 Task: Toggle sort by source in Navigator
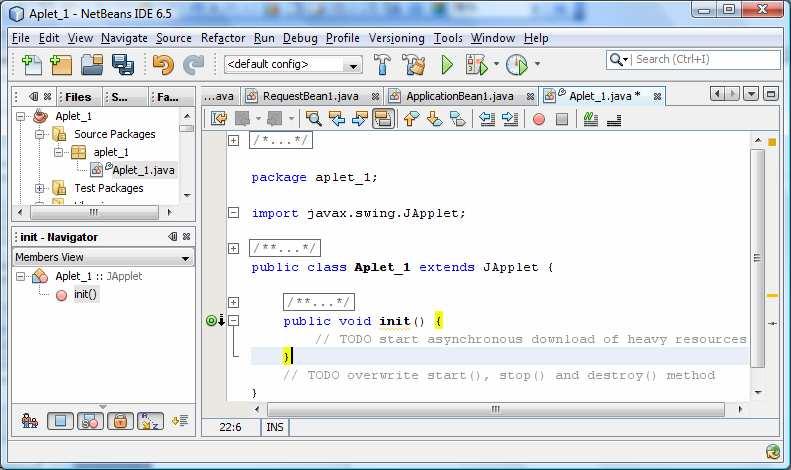coord(180,421)
